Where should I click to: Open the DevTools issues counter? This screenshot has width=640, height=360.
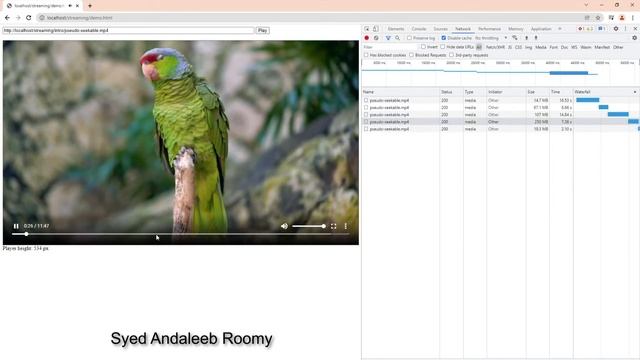click(602, 29)
